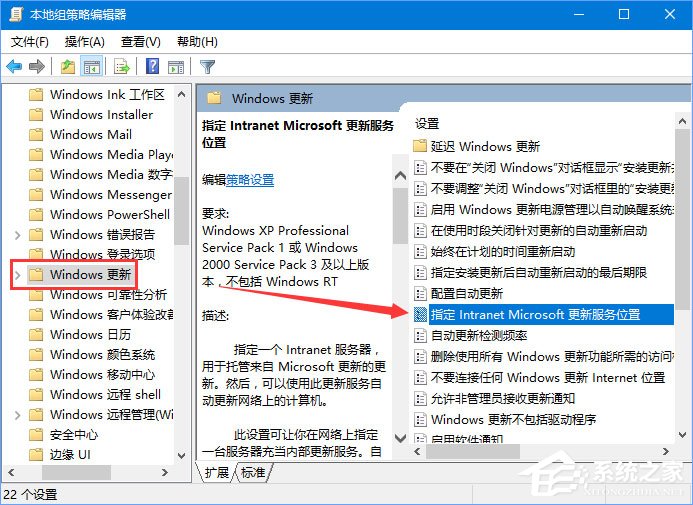Select 删除使用所有 Windows 更新功能所需的访问 setting
Image resolution: width=693 pixels, height=505 pixels.
pyautogui.click(x=552, y=357)
